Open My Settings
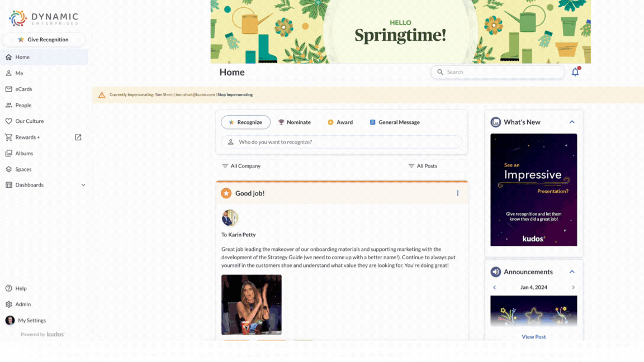The width and height of the screenshot is (644, 362). 44,320
